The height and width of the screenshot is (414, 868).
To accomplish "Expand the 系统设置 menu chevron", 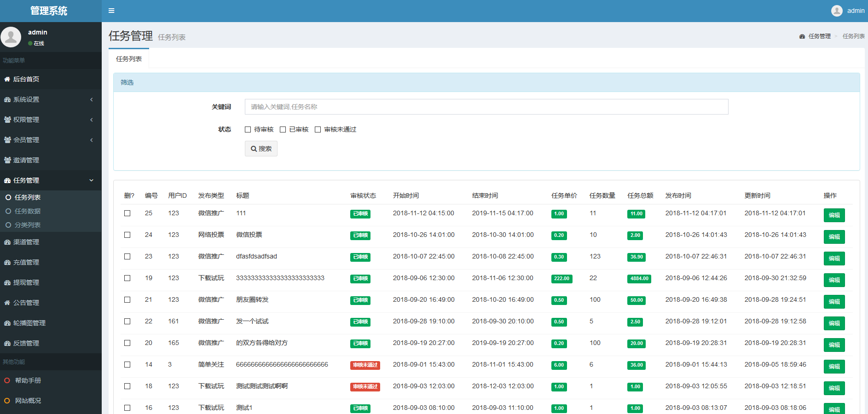I will 92,99.
